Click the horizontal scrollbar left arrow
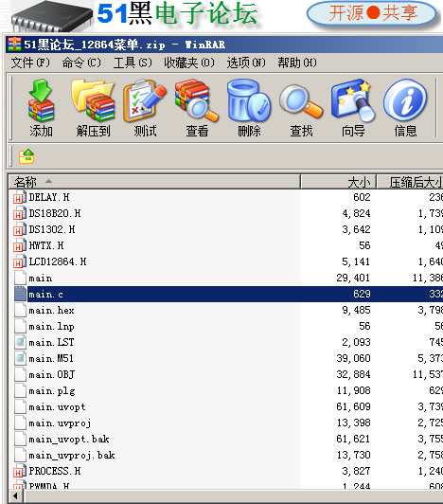This screenshot has height=504, width=443. tap(15, 496)
